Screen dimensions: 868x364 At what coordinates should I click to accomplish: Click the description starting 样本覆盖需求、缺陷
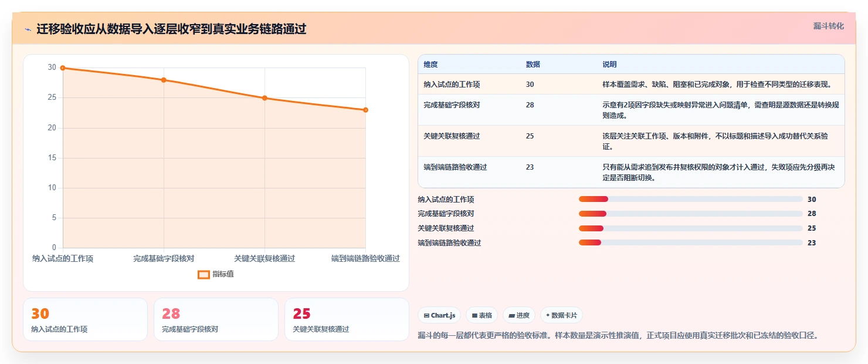[x=717, y=85]
